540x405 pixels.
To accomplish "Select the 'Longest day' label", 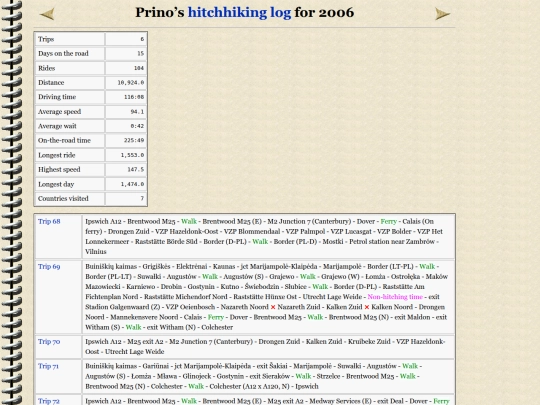I will [56, 184].
